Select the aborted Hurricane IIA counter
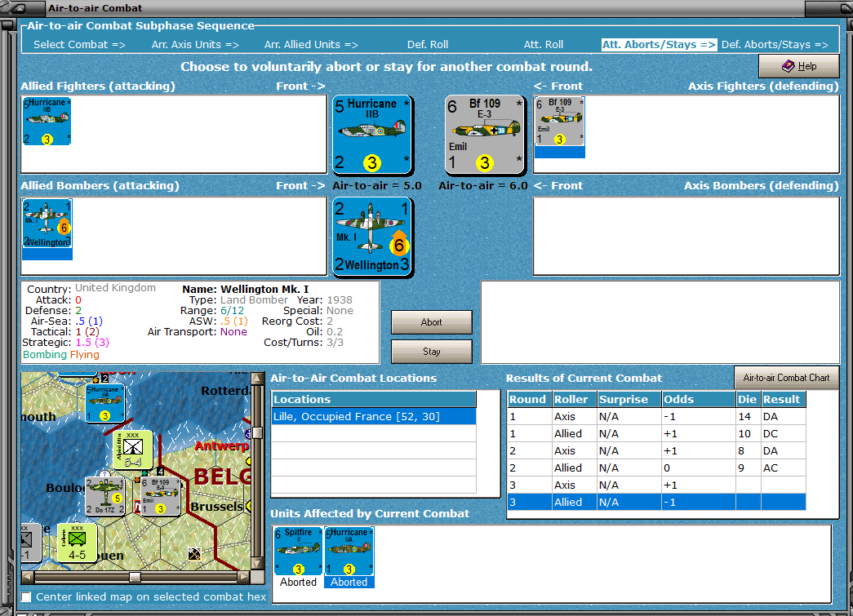 [x=349, y=551]
